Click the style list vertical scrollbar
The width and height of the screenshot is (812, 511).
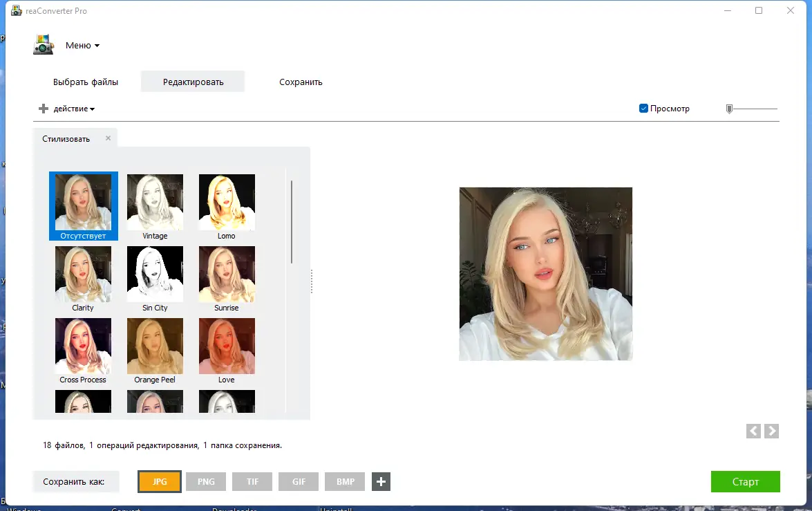tap(292, 222)
